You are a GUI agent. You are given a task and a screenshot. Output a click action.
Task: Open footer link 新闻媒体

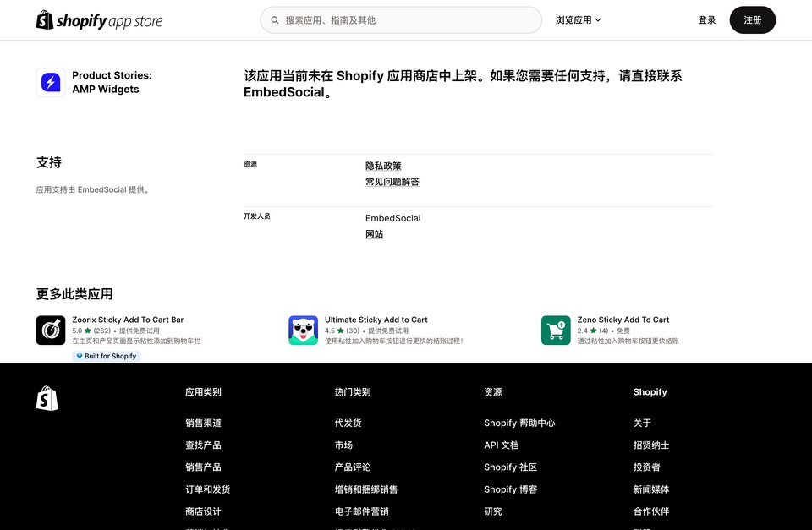[x=651, y=489]
